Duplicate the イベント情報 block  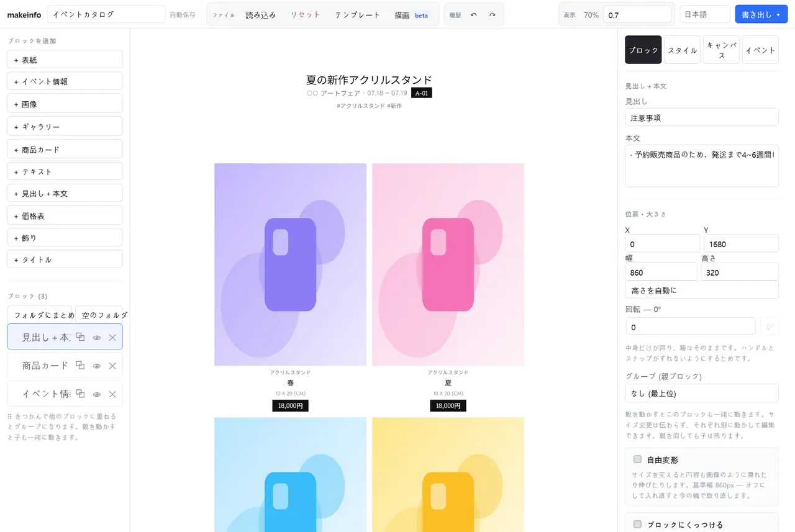80,394
